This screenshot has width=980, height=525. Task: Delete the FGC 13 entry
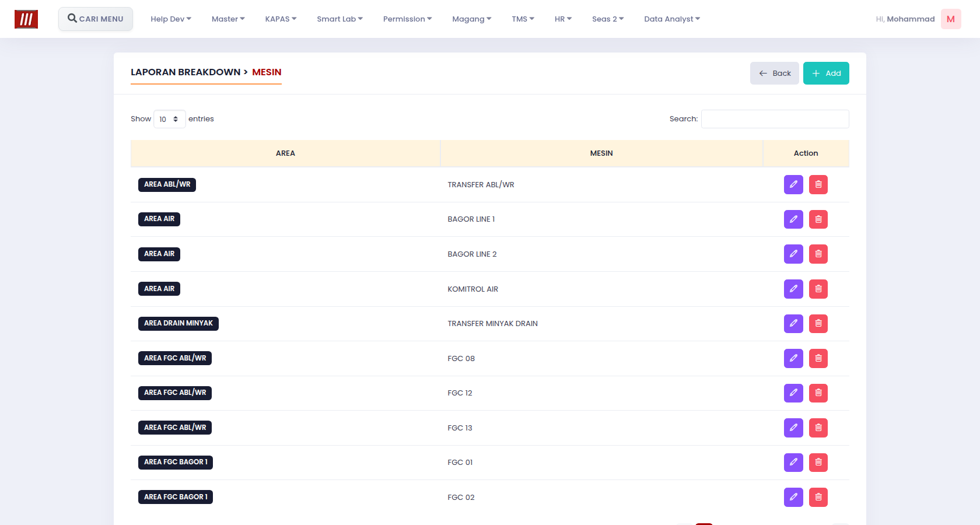coord(818,428)
